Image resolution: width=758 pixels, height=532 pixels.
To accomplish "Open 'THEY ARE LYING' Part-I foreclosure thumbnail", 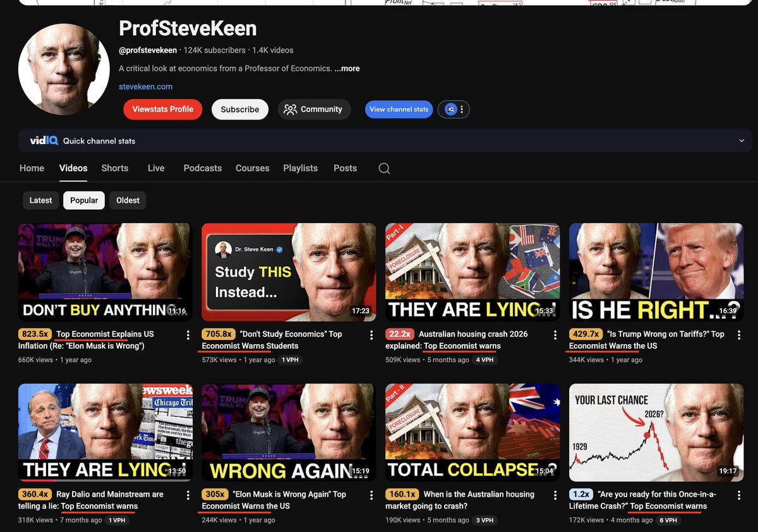I will (472, 272).
